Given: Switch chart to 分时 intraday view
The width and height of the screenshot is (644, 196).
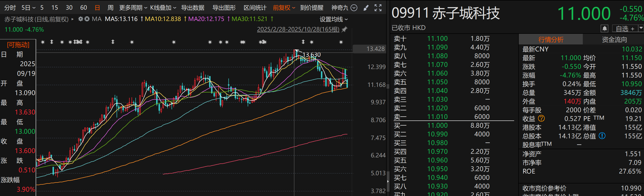Looking at the screenshot, I should (10, 8).
